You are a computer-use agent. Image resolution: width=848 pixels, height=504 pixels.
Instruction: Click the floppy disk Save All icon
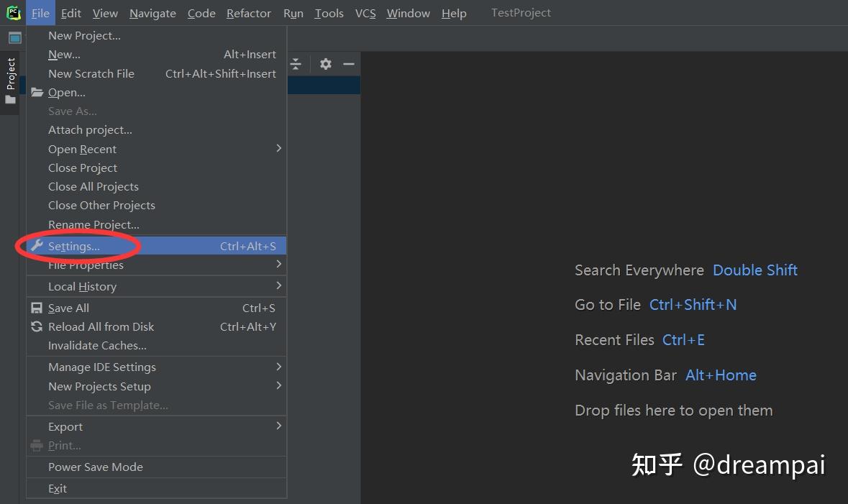[x=37, y=308]
